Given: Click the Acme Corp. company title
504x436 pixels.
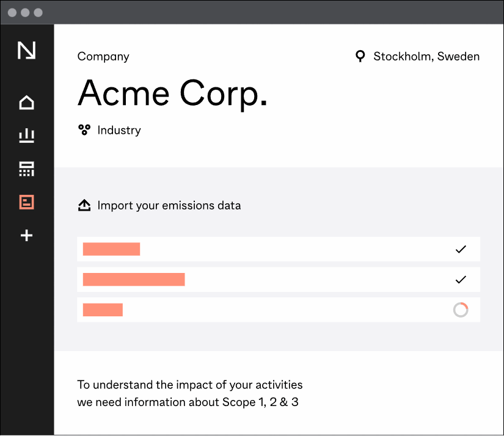Looking at the screenshot, I should (x=173, y=93).
